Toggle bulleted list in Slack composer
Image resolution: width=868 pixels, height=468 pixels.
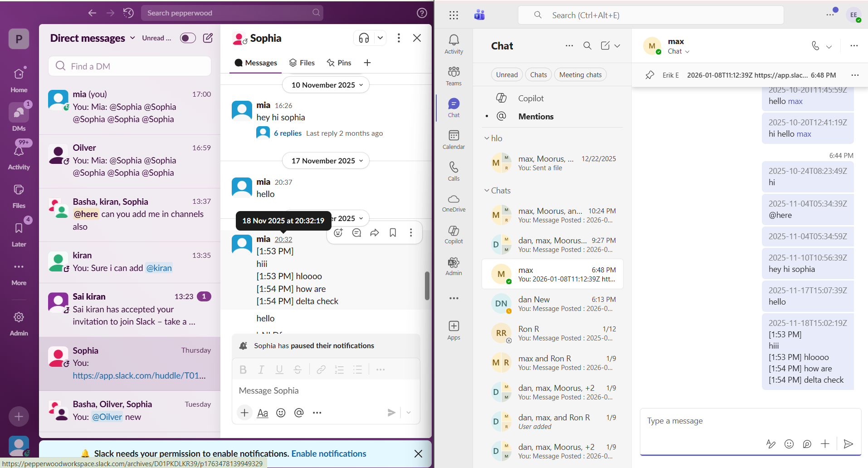(x=357, y=370)
